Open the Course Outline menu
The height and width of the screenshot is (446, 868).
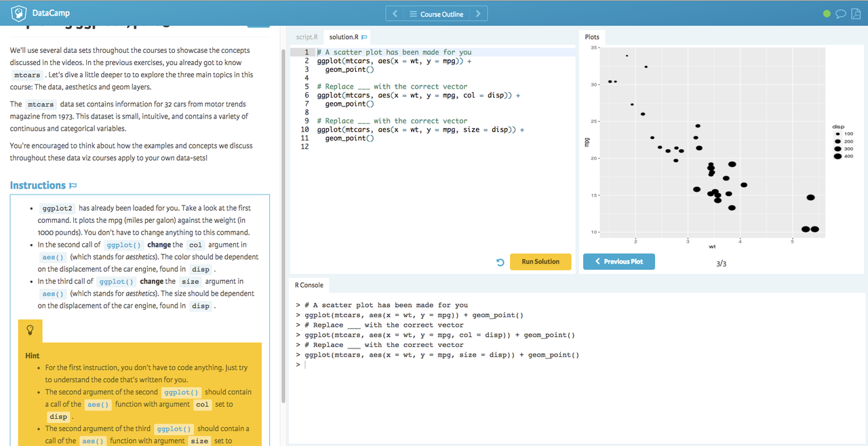[x=437, y=14]
